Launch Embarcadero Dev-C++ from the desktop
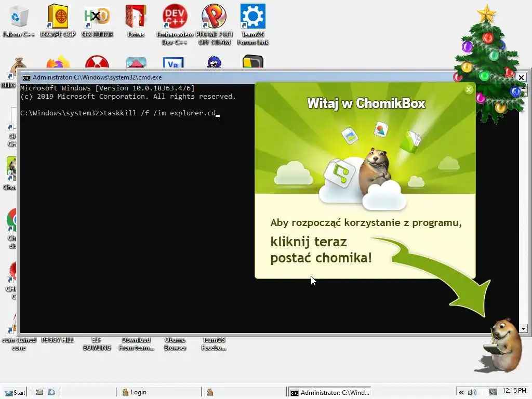Image resolution: width=532 pixels, height=399 pixels. click(175, 24)
